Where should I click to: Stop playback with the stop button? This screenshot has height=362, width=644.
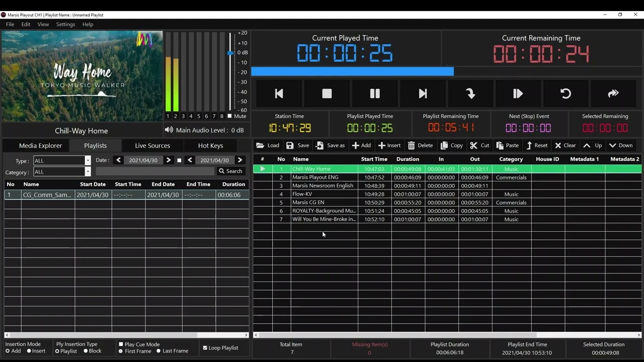pos(327,94)
